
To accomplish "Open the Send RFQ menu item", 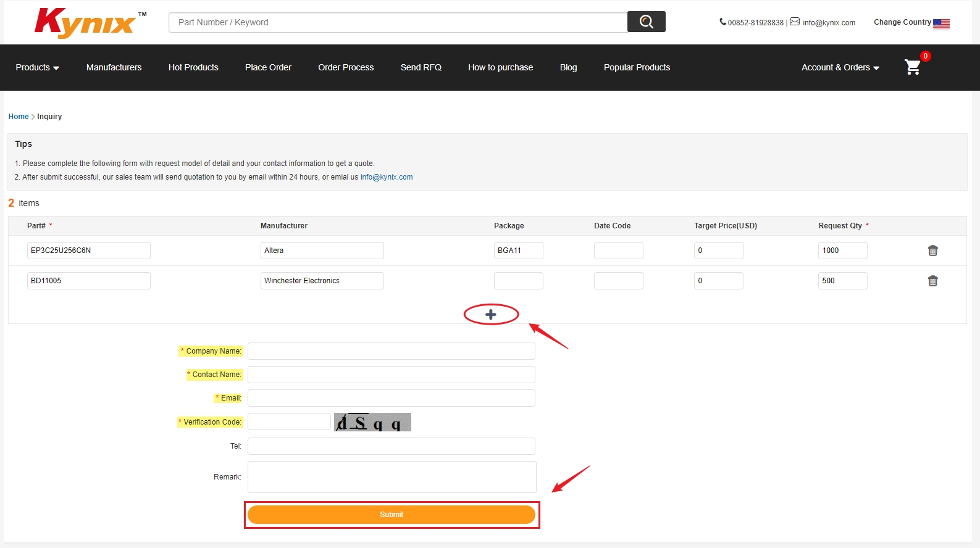I will click(421, 67).
